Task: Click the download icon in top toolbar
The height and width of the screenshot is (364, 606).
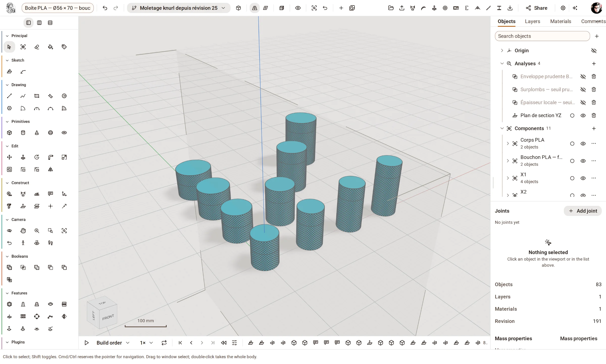Action: [x=510, y=8]
